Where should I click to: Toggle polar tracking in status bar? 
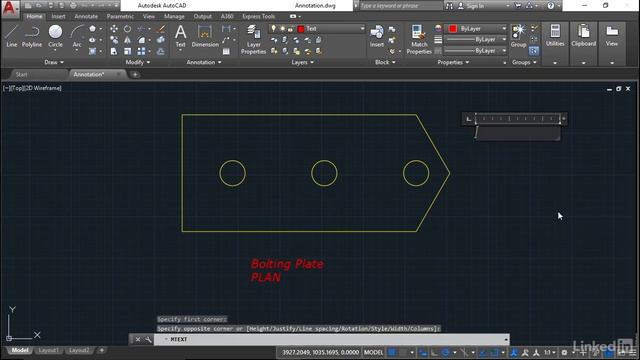[x=445, y=352]
